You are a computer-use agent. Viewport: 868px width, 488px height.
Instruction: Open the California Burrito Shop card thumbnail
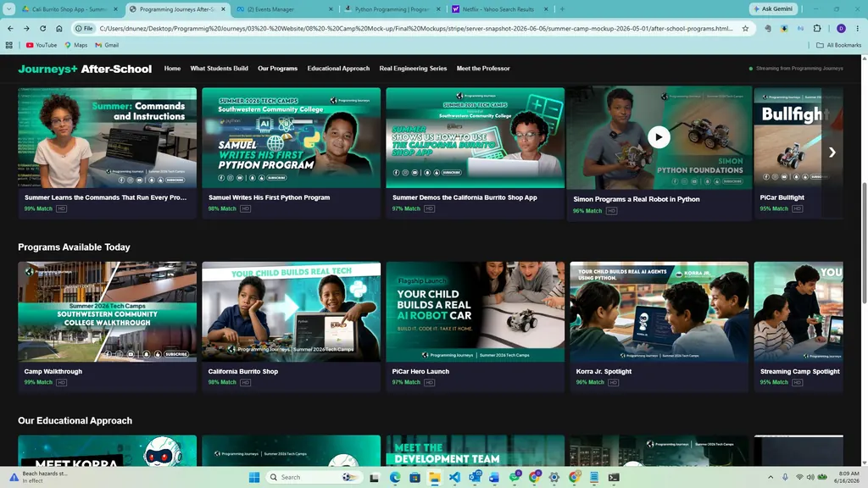click(292, 312)
